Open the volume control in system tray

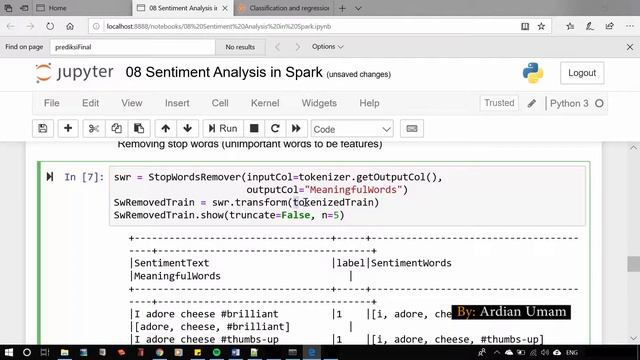pyautogui.click(x=545, y=353)
